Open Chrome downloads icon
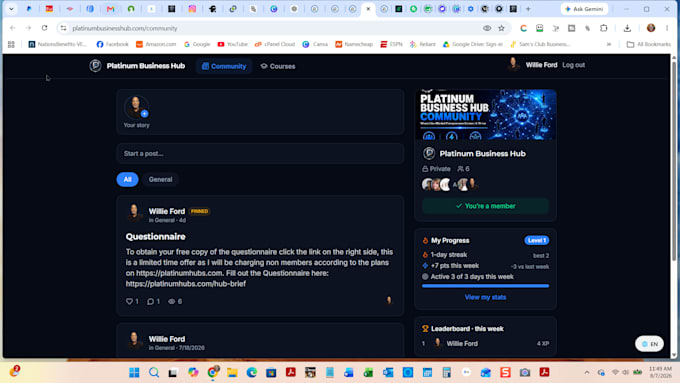Screen dimensions: 680x383 coord(627,28)
